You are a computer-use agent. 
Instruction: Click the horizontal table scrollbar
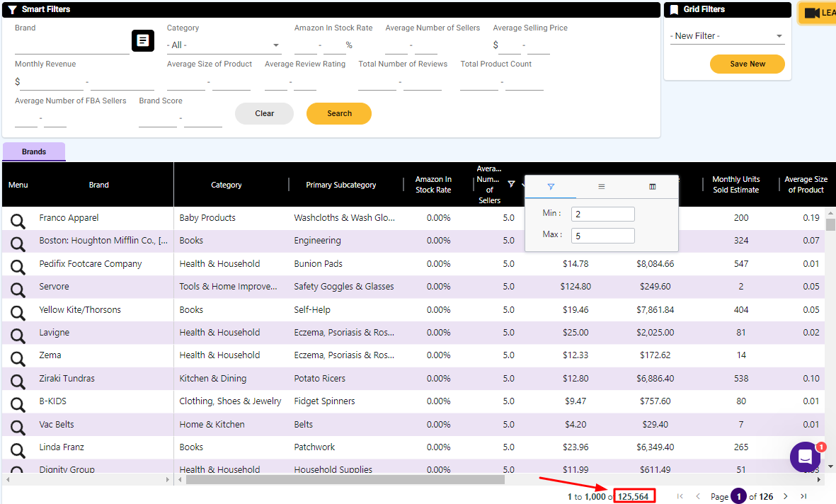coord(345,479)
